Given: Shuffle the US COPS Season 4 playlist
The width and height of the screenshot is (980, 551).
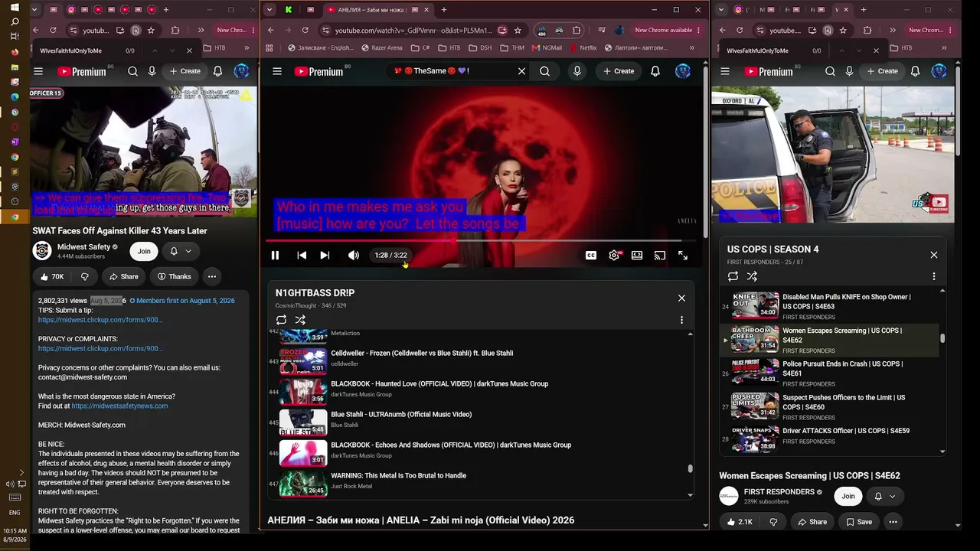Looking at the screenshot, I should pos(752,276).
